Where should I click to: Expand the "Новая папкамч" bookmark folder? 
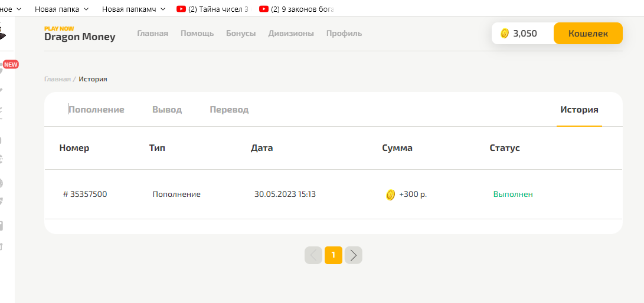pos(133,9)
